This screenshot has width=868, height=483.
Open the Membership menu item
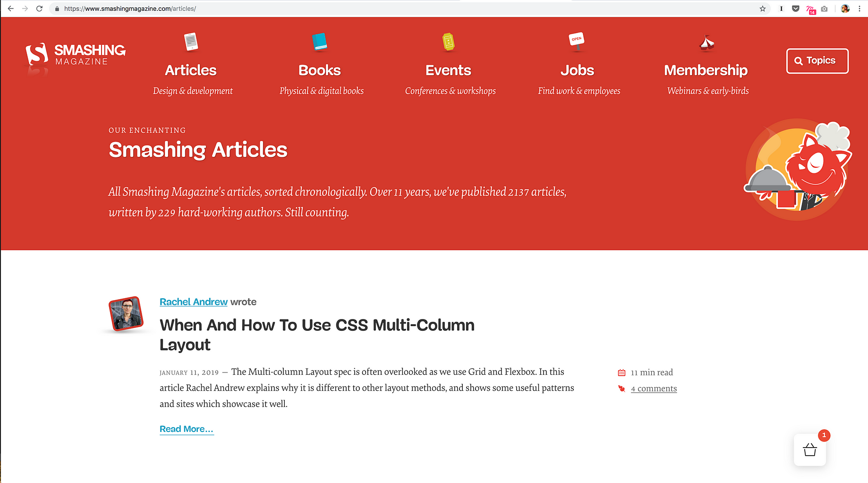tap(706, 70)
